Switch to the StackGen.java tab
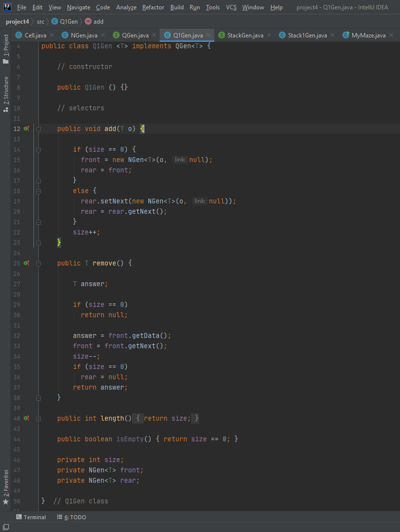The image size is (400, 532). pyautogui.click(x=245, y=35)
